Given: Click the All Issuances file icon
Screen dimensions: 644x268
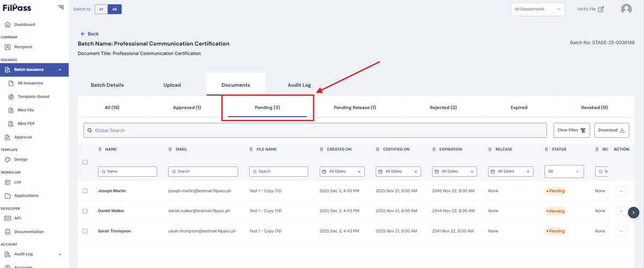Looking at the screenshot, I should (12, 83).
